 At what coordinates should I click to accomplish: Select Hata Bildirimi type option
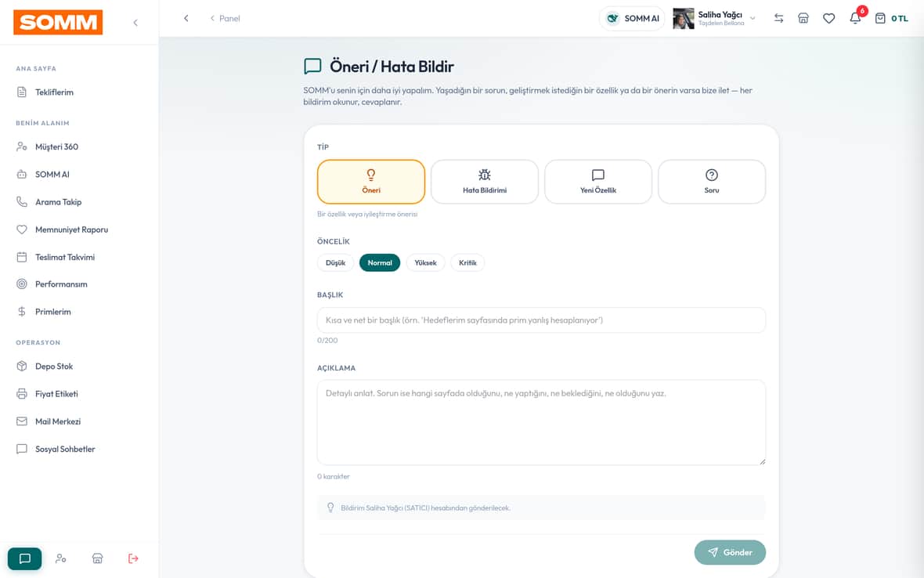(485, 182)
